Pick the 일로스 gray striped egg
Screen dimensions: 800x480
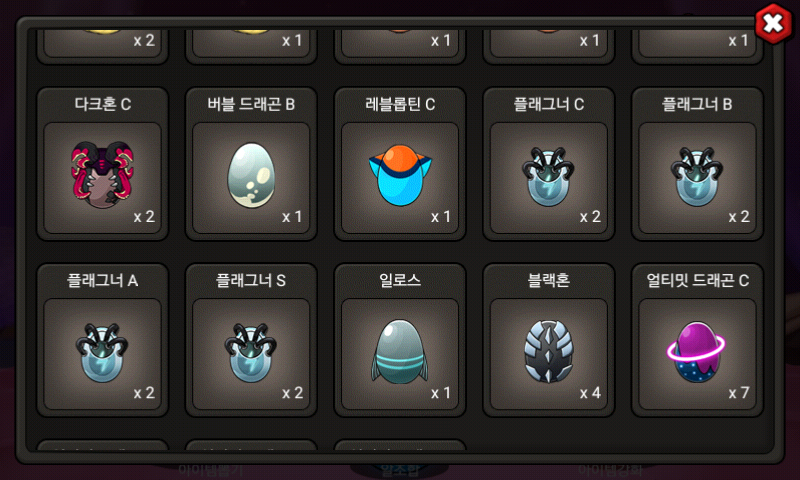400,351
